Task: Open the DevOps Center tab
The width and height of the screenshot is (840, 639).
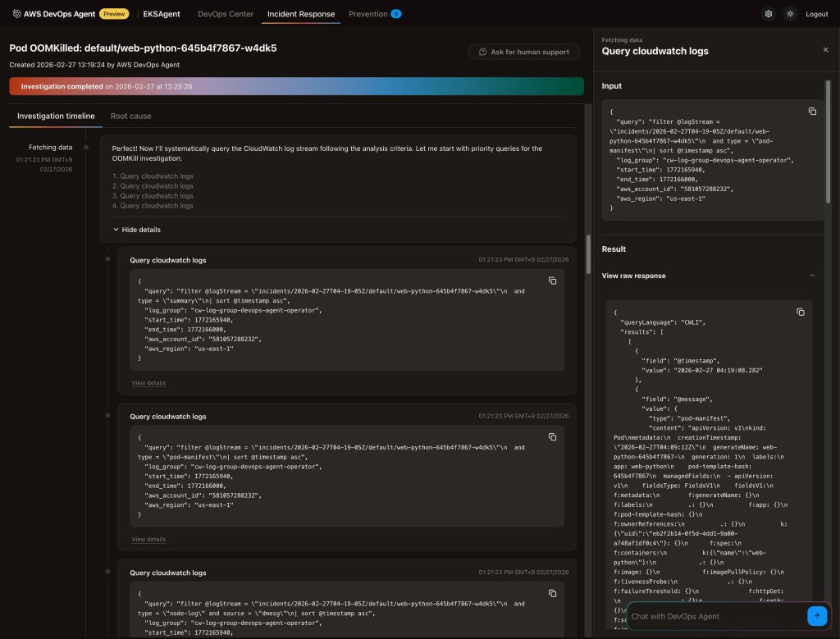Action: 226,14
